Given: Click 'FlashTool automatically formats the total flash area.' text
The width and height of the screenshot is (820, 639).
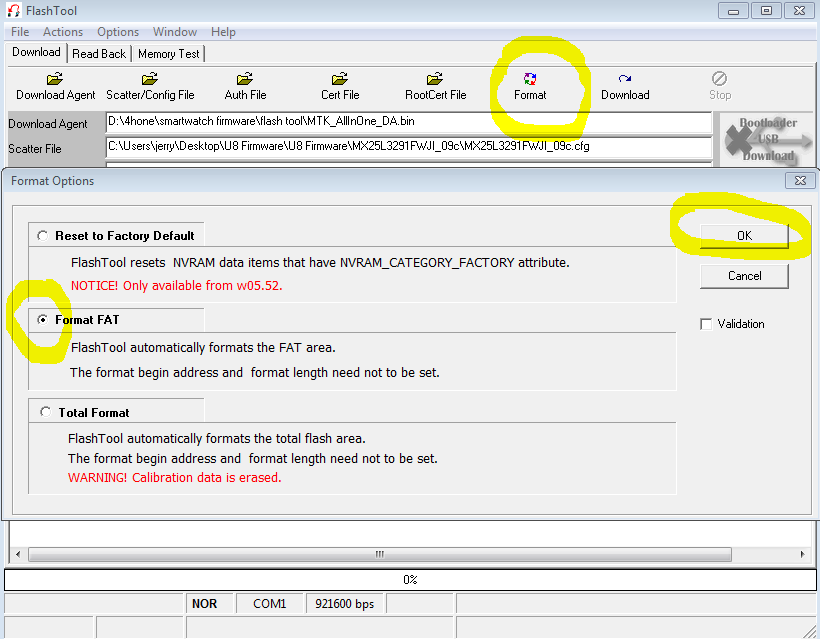Looking at the screenshot, I should tap(217, 438).
